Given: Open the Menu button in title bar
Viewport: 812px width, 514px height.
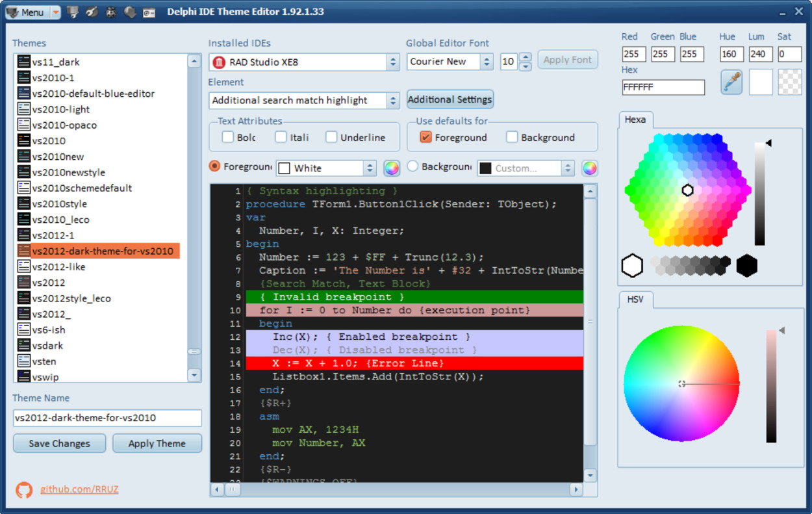Looking at the screenshot, I should (x=27, y=12).
